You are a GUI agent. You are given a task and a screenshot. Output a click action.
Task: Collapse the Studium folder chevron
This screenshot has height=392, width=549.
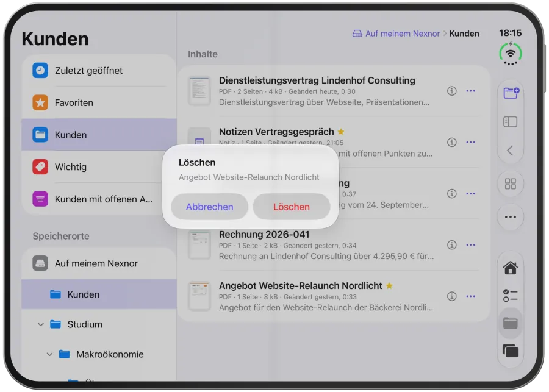tap(41, 324)
